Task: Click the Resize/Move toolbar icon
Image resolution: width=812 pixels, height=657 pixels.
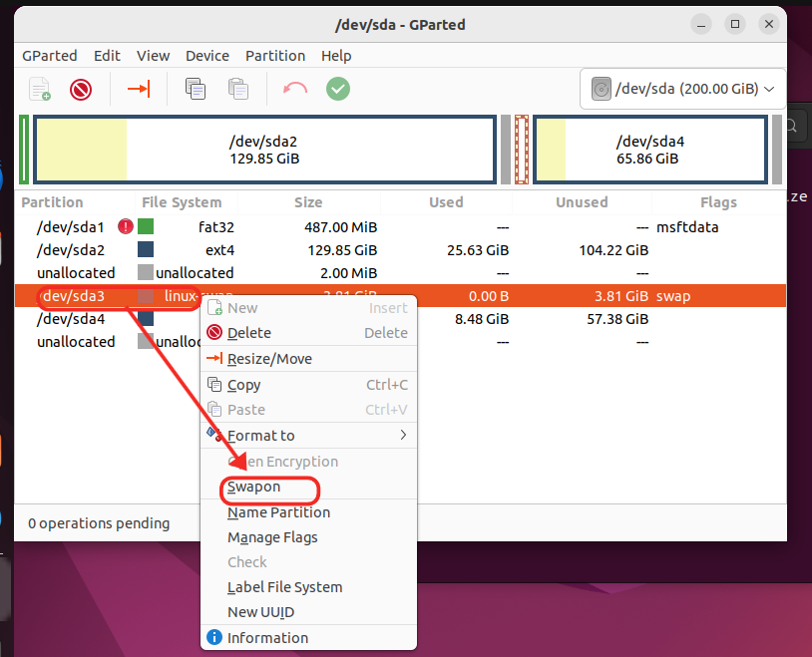Action: (x=139, y=89)
